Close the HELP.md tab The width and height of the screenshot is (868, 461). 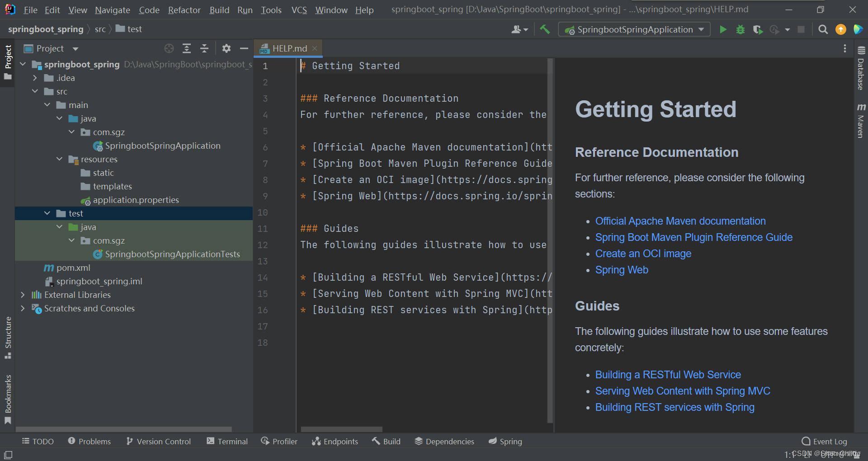[x=315, y=48]
